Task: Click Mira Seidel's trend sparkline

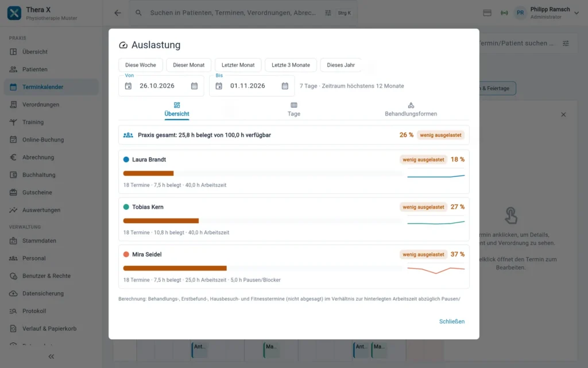Action: pos(436,270)
